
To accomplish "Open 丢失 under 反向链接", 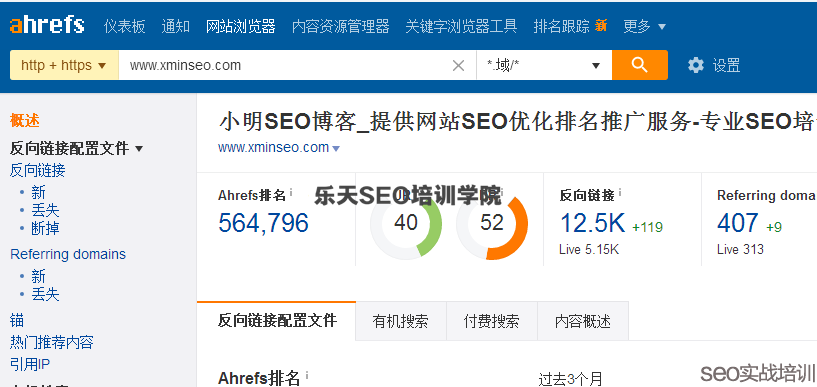I will tap(45, 210).
